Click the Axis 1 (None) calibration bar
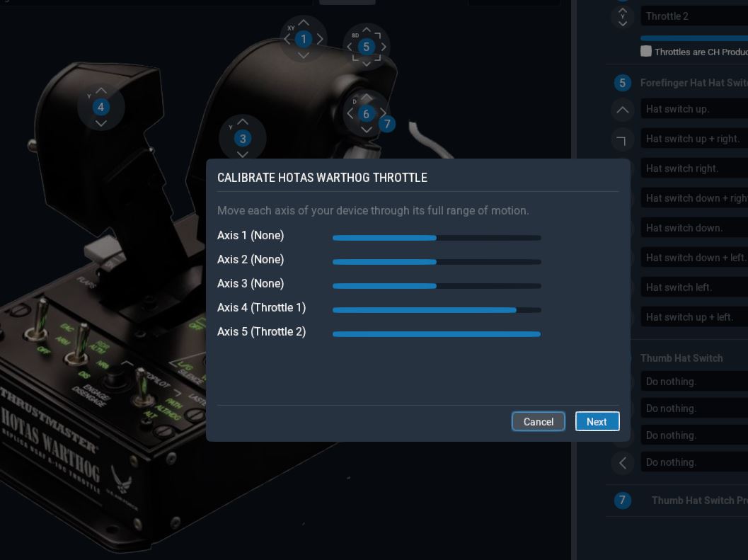The image size is (748, 560). (437, 238)
